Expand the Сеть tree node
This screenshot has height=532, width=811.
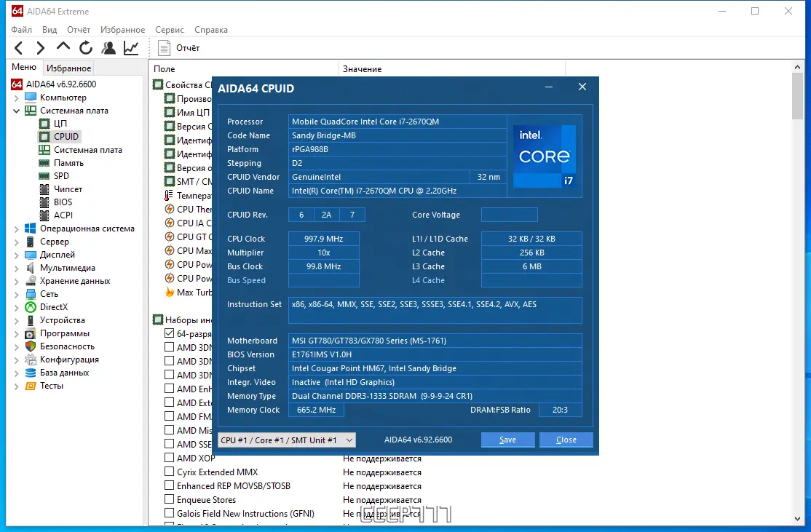coord(16,294)
